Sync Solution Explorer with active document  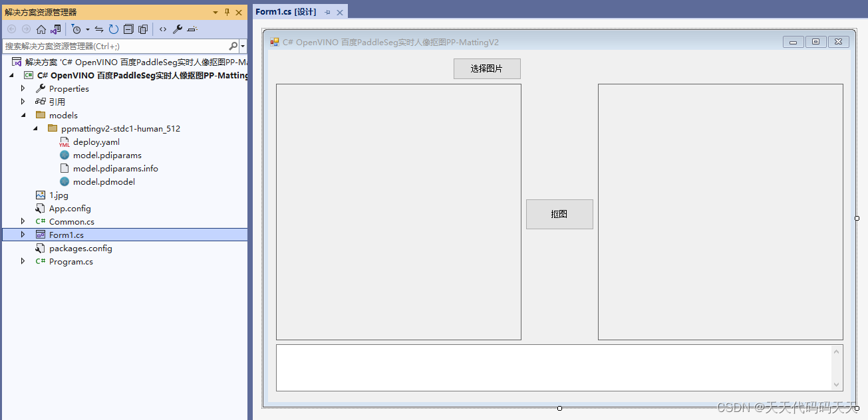tap(99, 29)
